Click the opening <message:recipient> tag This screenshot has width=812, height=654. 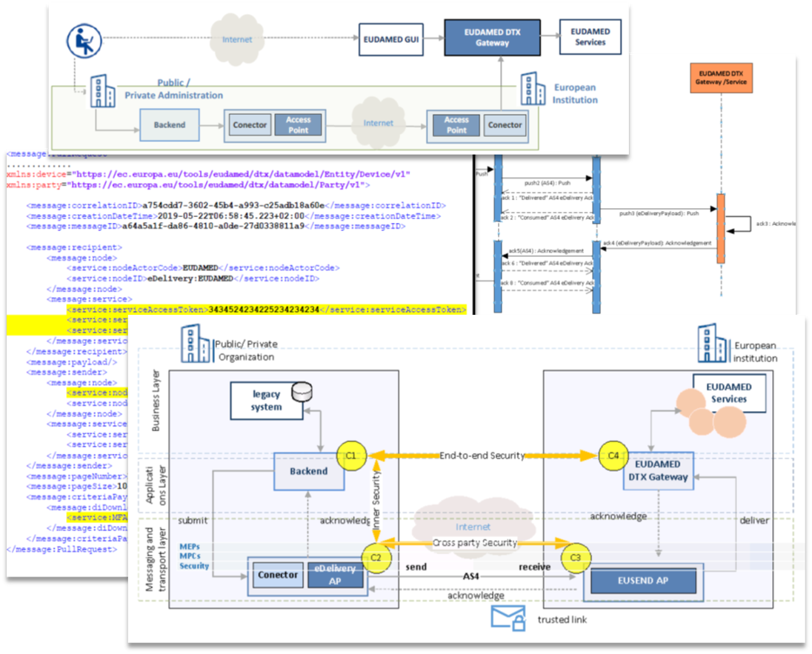pyautogui.click(x=74, y=247)
